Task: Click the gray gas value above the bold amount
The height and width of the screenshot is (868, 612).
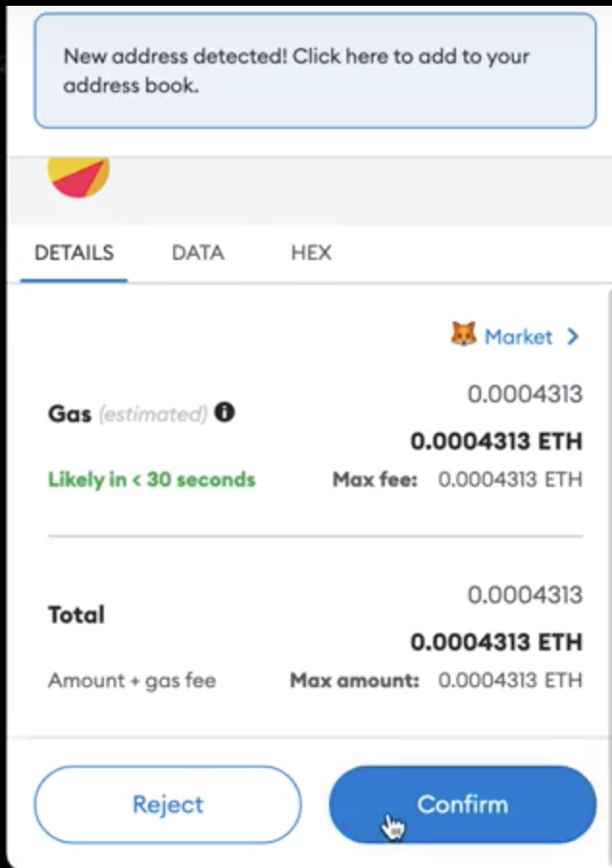Action: [x=524, y=394]
